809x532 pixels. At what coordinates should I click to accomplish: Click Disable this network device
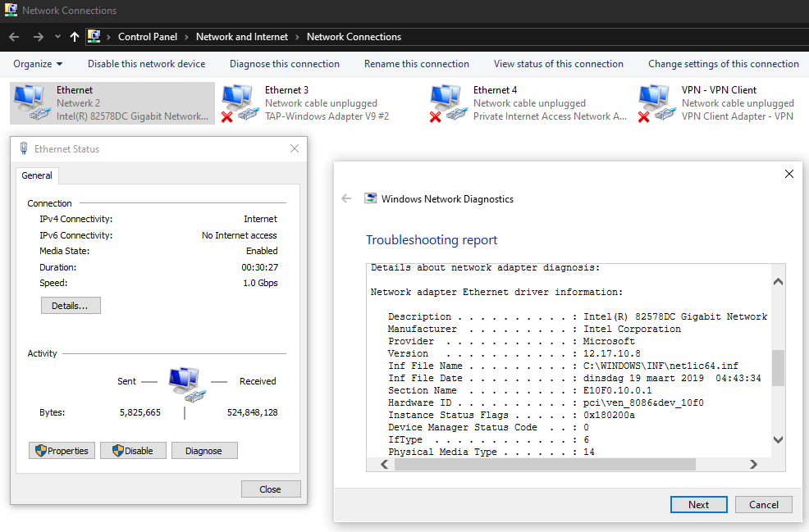click(x=147, y=64)
